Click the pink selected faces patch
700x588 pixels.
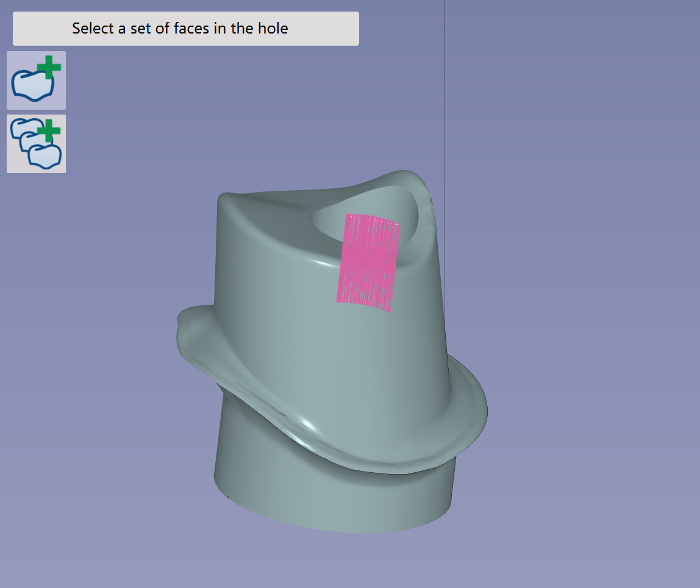point(368,263)
